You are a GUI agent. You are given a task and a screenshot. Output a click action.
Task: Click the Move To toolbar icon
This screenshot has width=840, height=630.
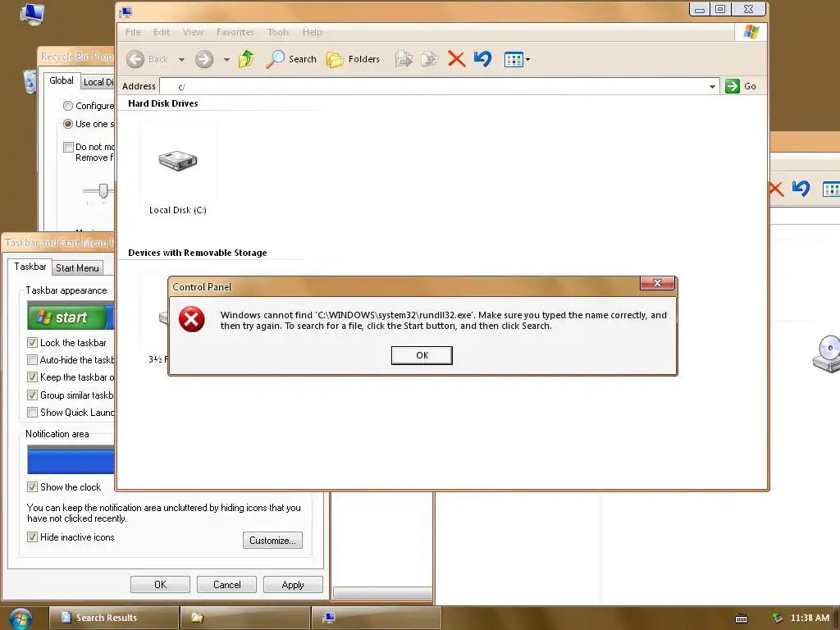(x=404, y=59)
